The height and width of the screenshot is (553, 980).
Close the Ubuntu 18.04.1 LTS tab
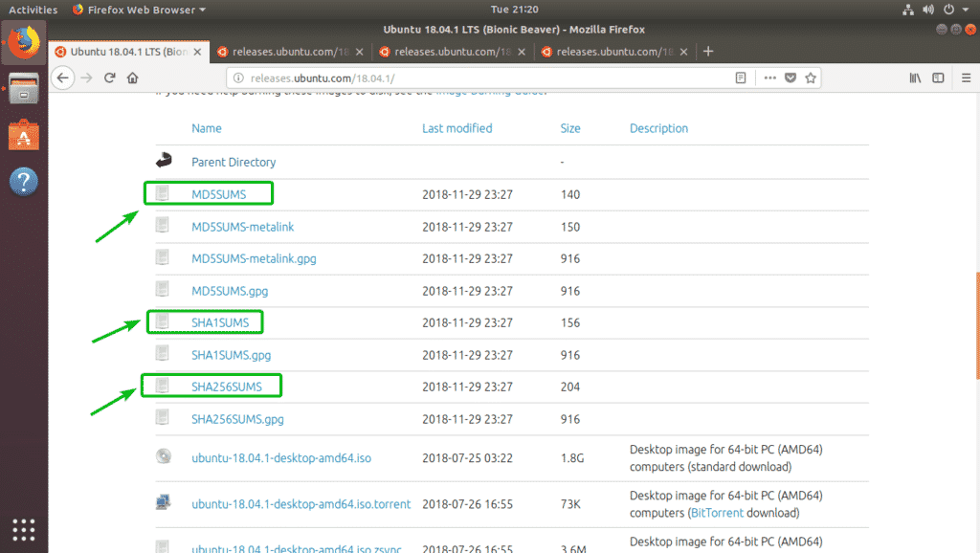[197, 52]
